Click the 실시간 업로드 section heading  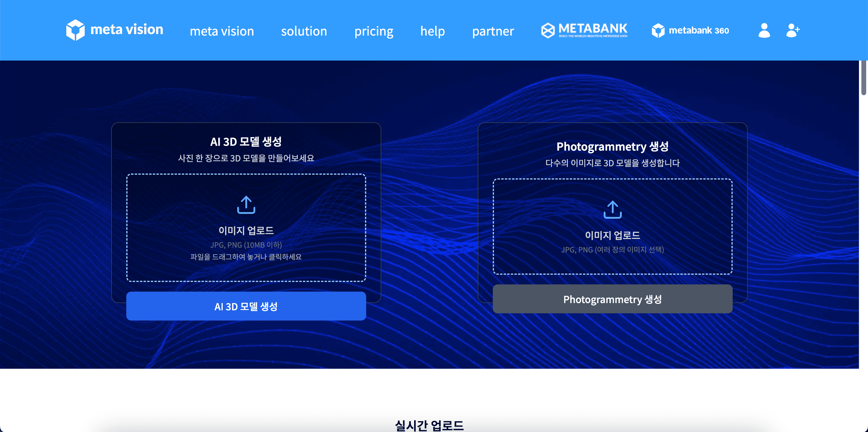(429, 425)
